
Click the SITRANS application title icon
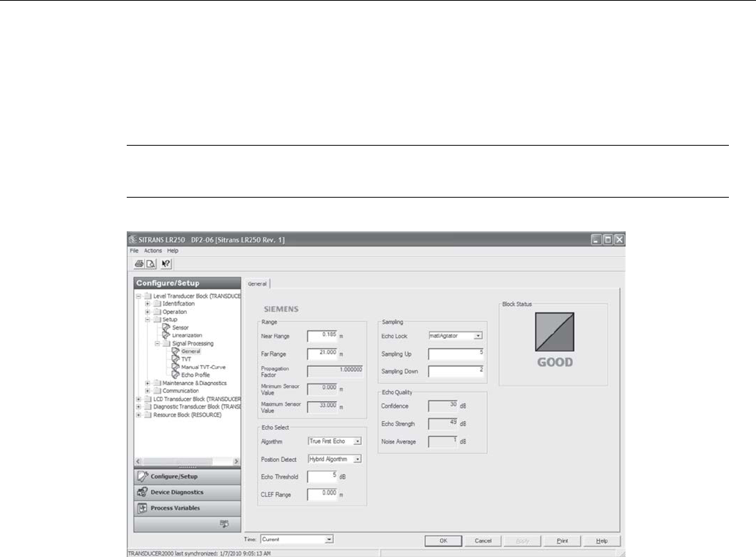[x=133, y=239]
